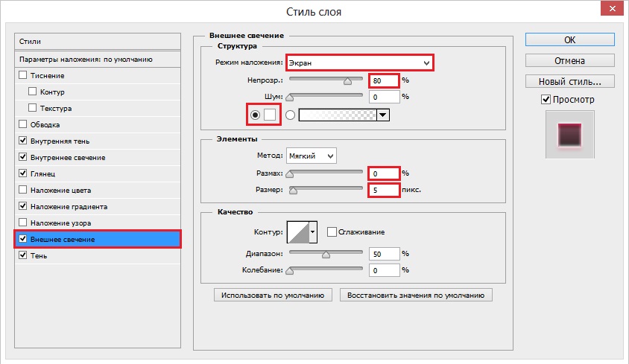Open the Метод dropdown
The image size is (629, 364).
point(312,156)
